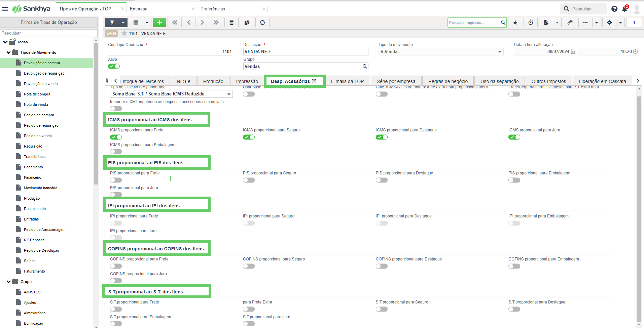Add new record with green plus
Viewport: 644px width, 328px height.
point(159,23)
